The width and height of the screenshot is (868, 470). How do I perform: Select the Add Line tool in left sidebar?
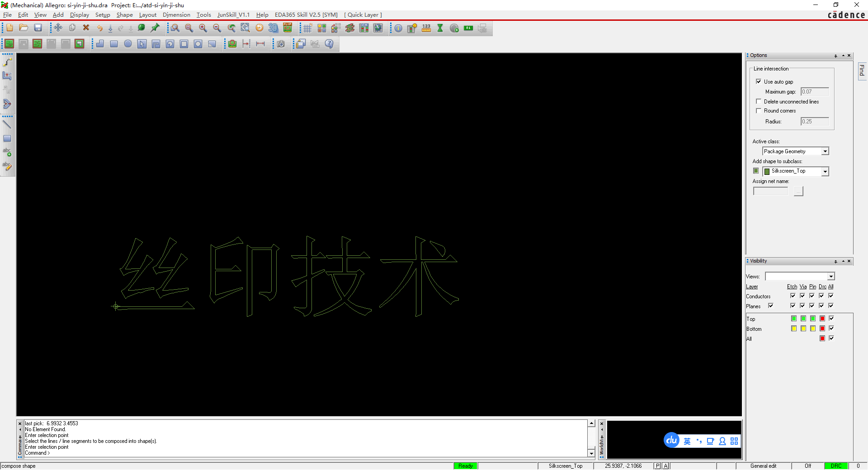7,124
